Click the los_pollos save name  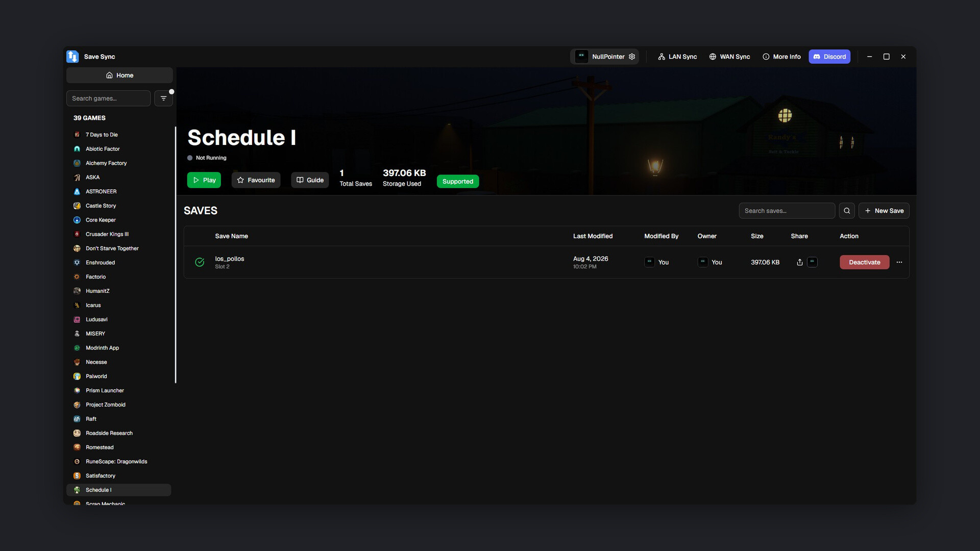point(229,259)
